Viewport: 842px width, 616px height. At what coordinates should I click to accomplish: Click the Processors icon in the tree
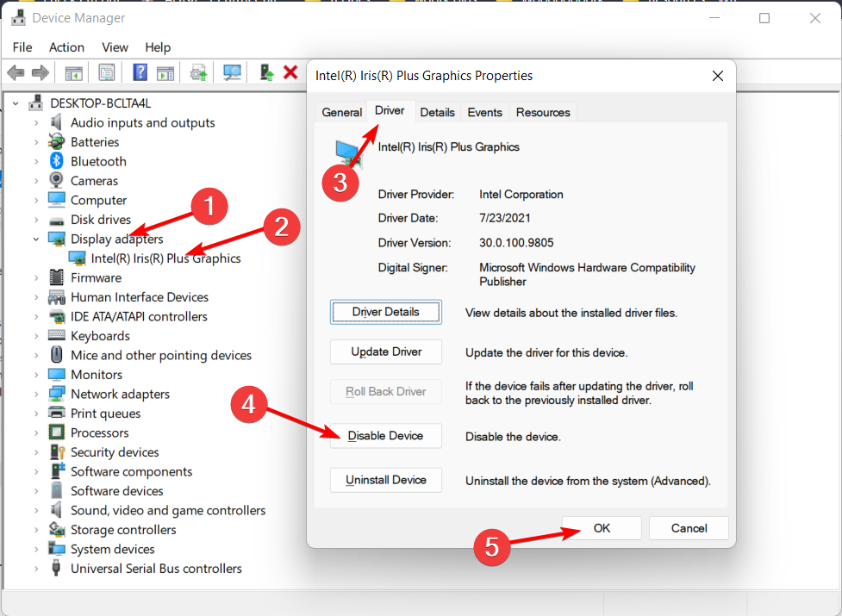pos(56,432)
